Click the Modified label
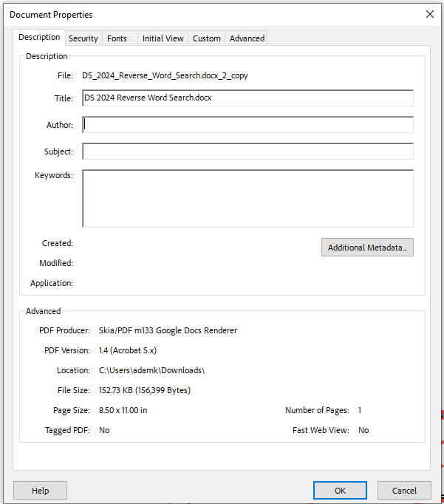The width and height of the screenshot is (444, 504). 56,263
